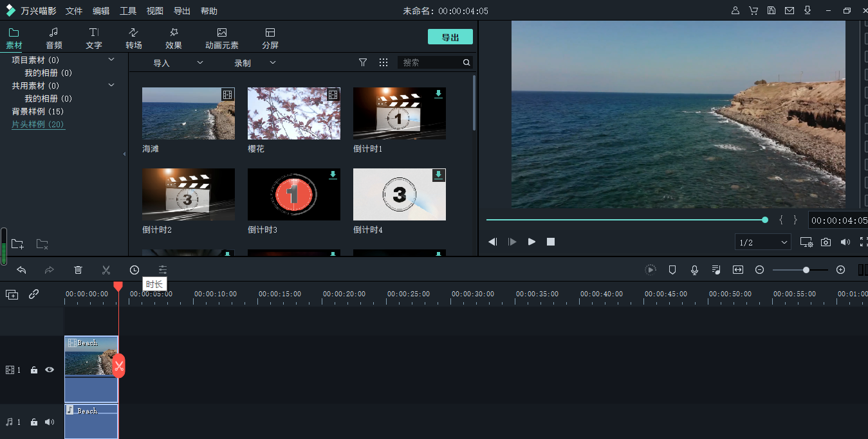Open the 文件 menu

[73, 10]
